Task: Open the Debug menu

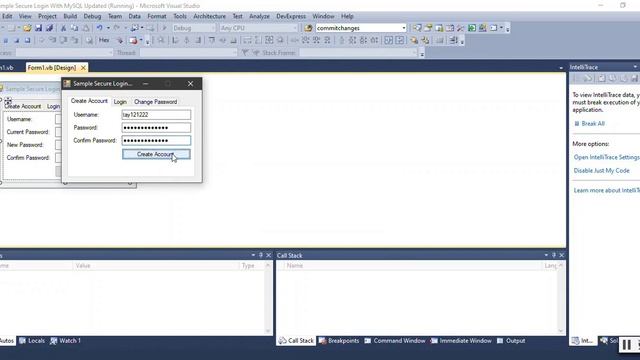Action: pos(92,16)
